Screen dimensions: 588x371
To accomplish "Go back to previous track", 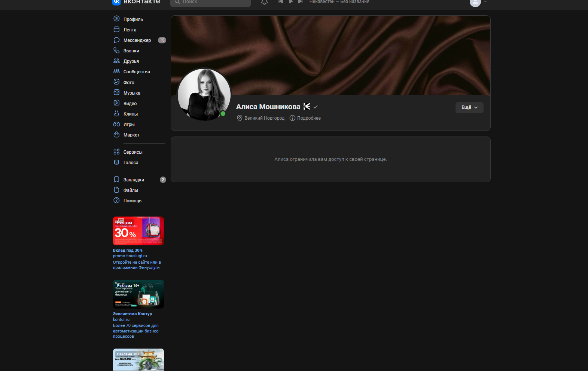I will click(x=281, y=2).
